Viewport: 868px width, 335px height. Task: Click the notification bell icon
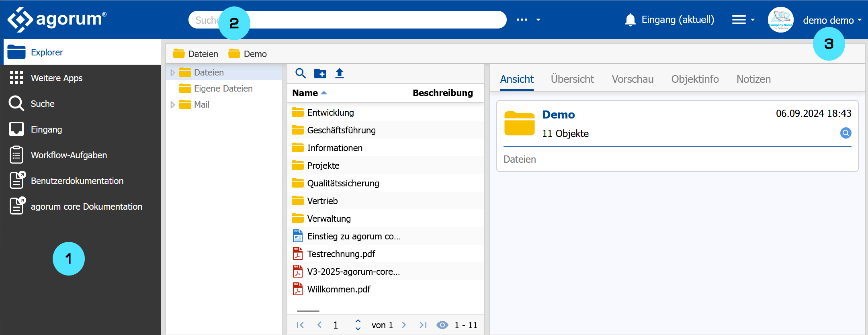click(x=631, y=20)
